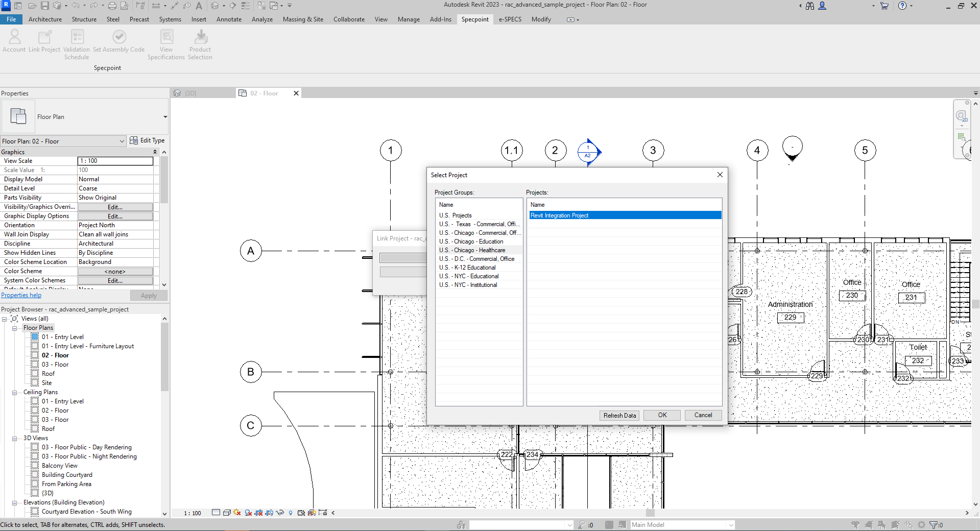Collapse the Floor Plans tree node
Screen dimensions: 980x531
tap(15, 328)
